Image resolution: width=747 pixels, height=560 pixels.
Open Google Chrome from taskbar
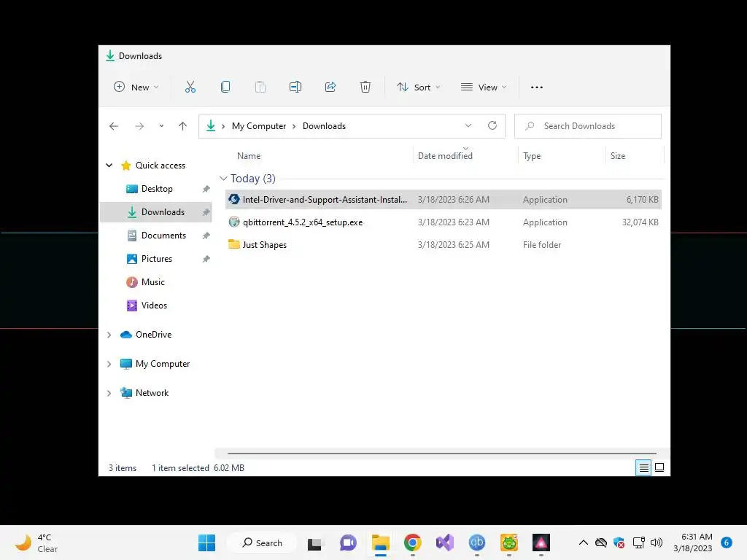pyautogui.click(x=413, y=542)
